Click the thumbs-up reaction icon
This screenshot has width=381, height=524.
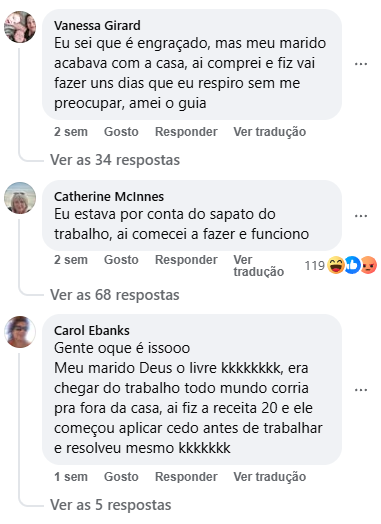tap(352, 265)
